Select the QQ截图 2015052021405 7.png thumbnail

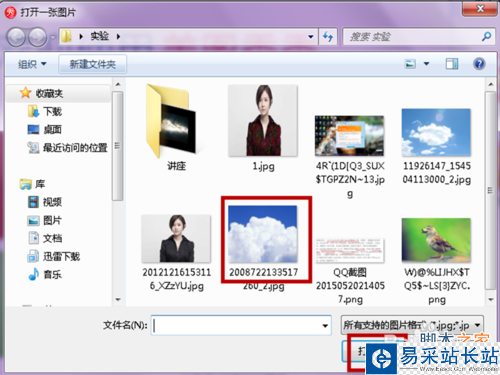350,251
